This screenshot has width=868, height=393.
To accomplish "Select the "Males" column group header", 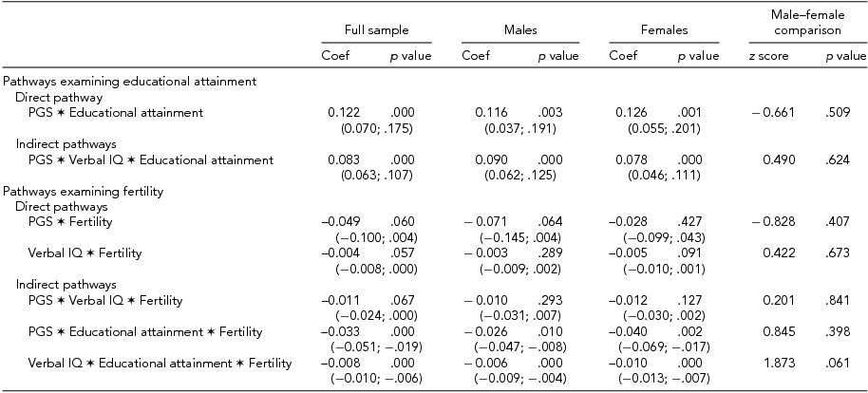I will pyautogui.click(x=519, y=31).
